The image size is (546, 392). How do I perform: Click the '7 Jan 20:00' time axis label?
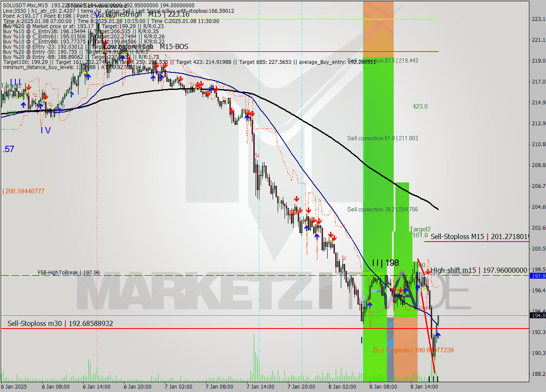coord(301,387)
